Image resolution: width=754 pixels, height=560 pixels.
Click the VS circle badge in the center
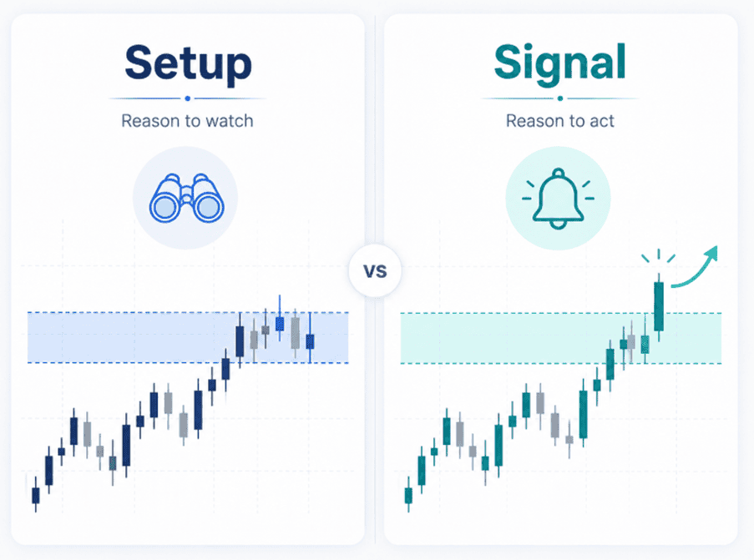[375, 271]
